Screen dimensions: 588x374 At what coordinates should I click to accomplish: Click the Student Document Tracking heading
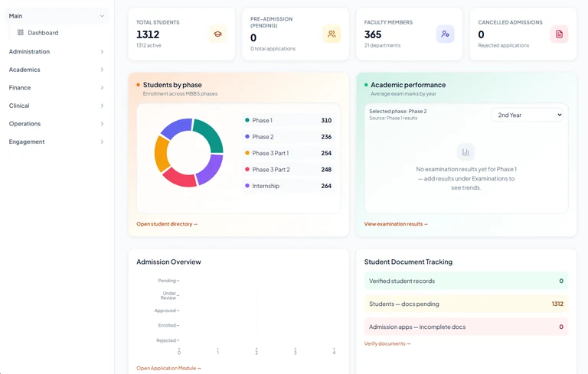[408, 262]
